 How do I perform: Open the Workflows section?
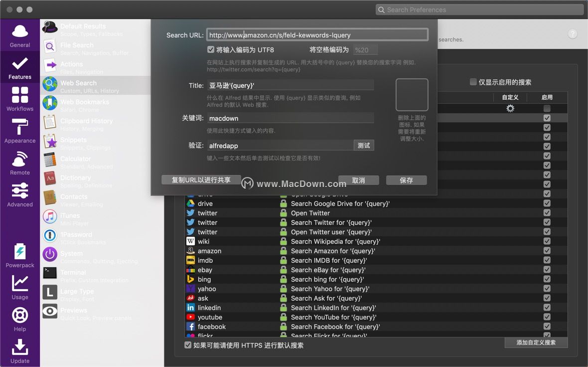click(x=20, y=99)
